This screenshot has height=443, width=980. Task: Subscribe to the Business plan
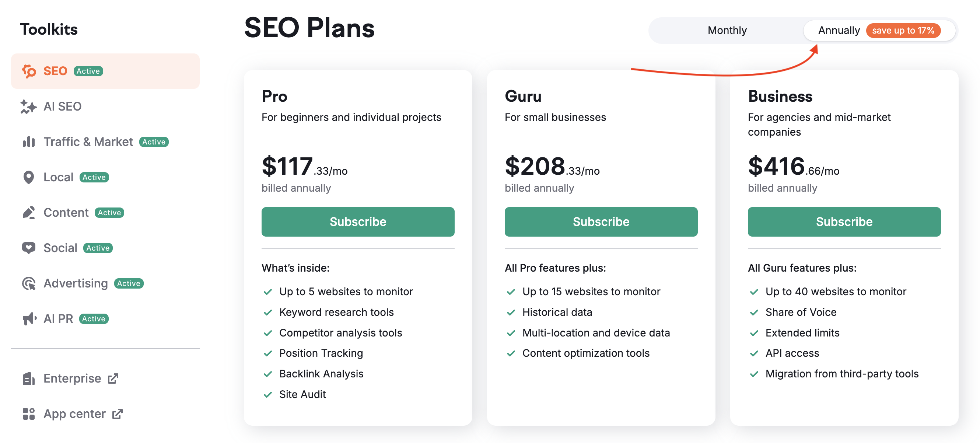(x=844, y=221)
